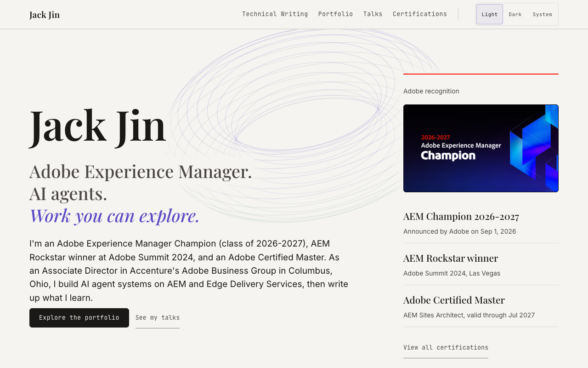The image size is (588, 368).
Task: Open the Technical Writing page
Action: coord(275,14)
